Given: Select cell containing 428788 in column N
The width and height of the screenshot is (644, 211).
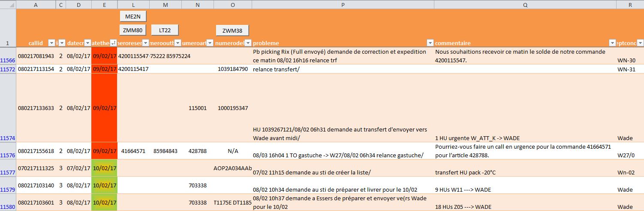Looking at the screenshot, I should [198, 151].
